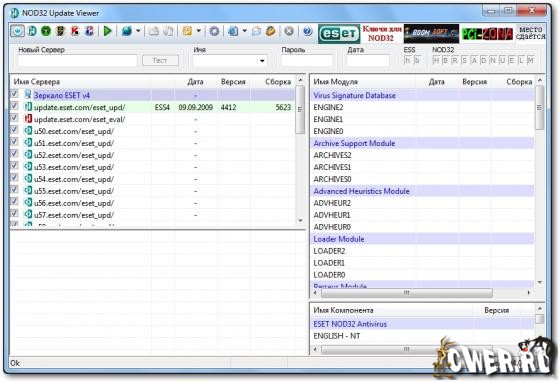This screenshot has width=560, height=382.
Task: Click the green round antivirus toolbar icon
Action: point(46,31)
